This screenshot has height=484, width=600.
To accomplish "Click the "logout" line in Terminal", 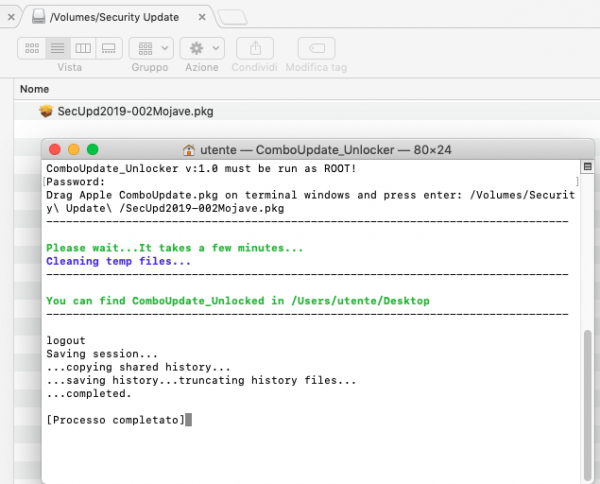I will coord(66,341).
